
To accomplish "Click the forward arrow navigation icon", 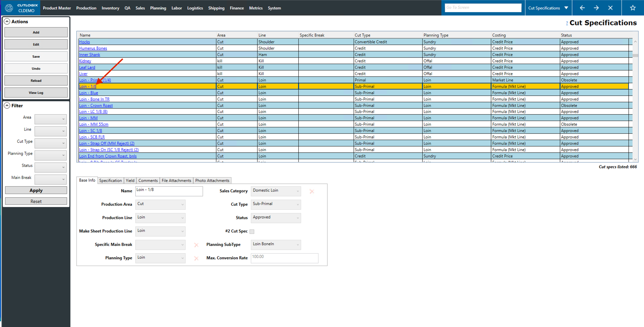I will pos(596,8).
